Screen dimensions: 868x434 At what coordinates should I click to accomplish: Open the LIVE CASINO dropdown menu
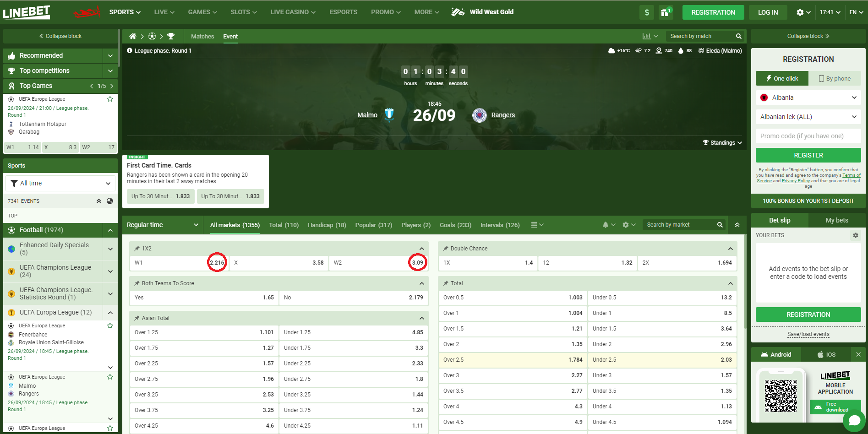coord(293,12)
